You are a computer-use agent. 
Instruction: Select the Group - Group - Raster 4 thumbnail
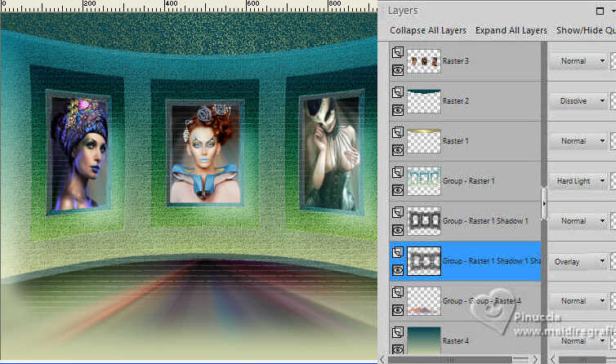tap(424, 302)
